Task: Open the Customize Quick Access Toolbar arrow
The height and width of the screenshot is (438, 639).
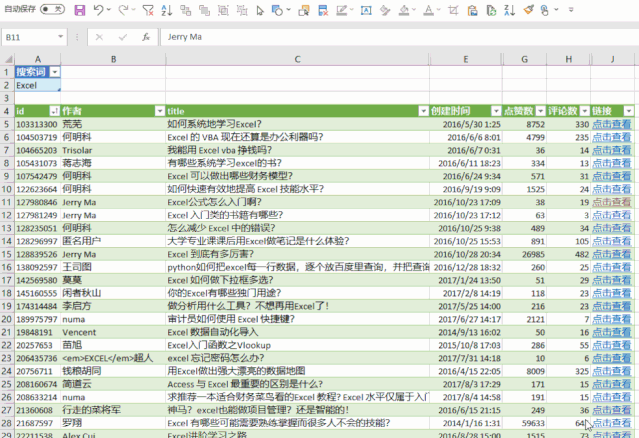Action: 571,10
